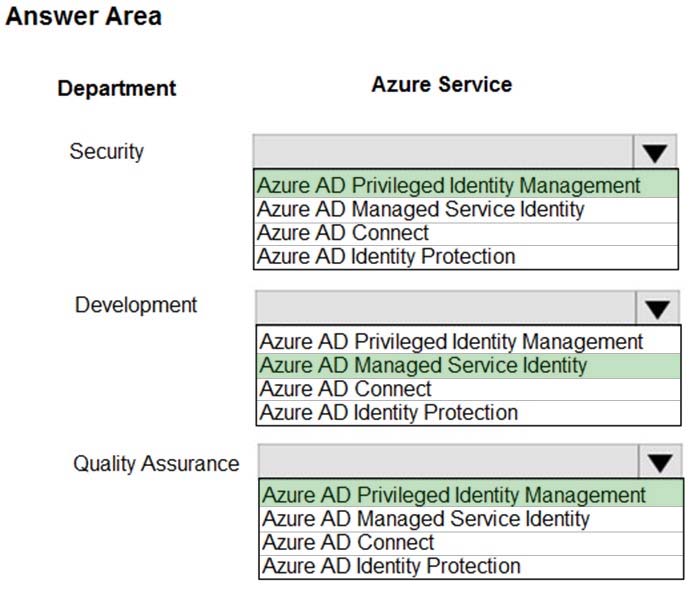
Task: Select Privileged Identity Management for Security
Action: pyautogui.click(x=466, y=185)
